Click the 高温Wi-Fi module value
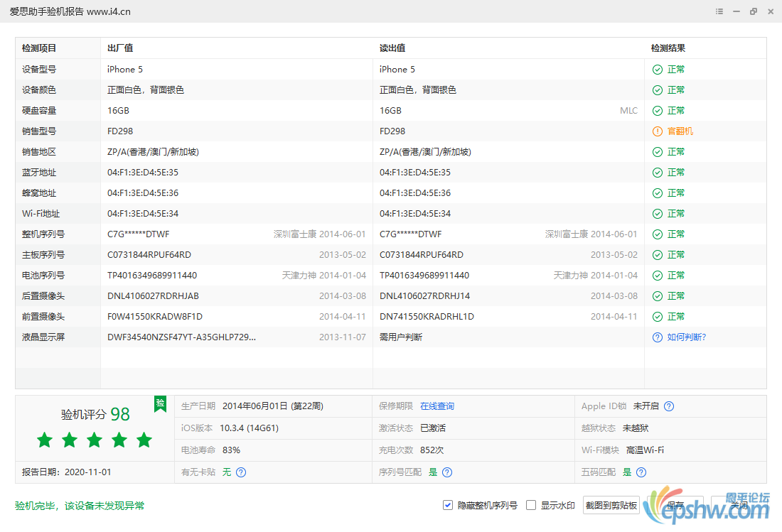Image resolution: width=782 pixels, height=532 pixels. coord(645,450)
